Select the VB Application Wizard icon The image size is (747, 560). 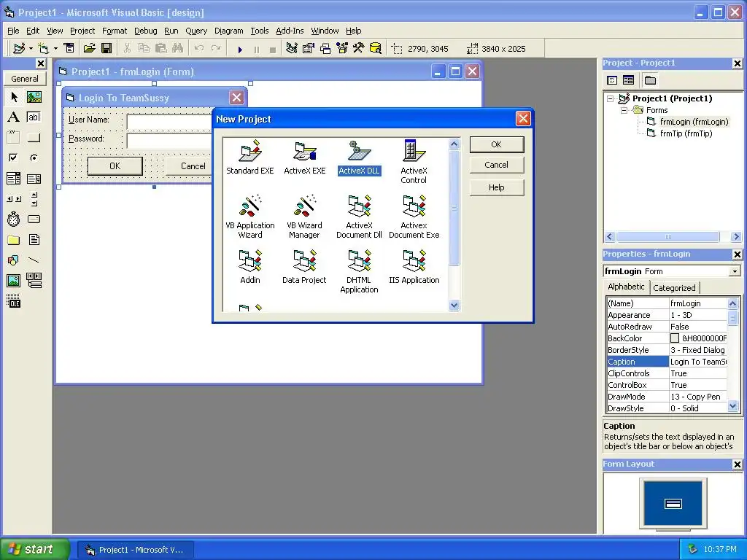point(250,217)
